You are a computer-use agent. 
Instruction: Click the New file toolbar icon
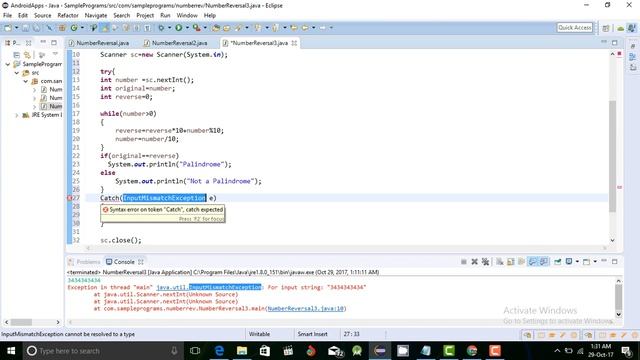7,28
